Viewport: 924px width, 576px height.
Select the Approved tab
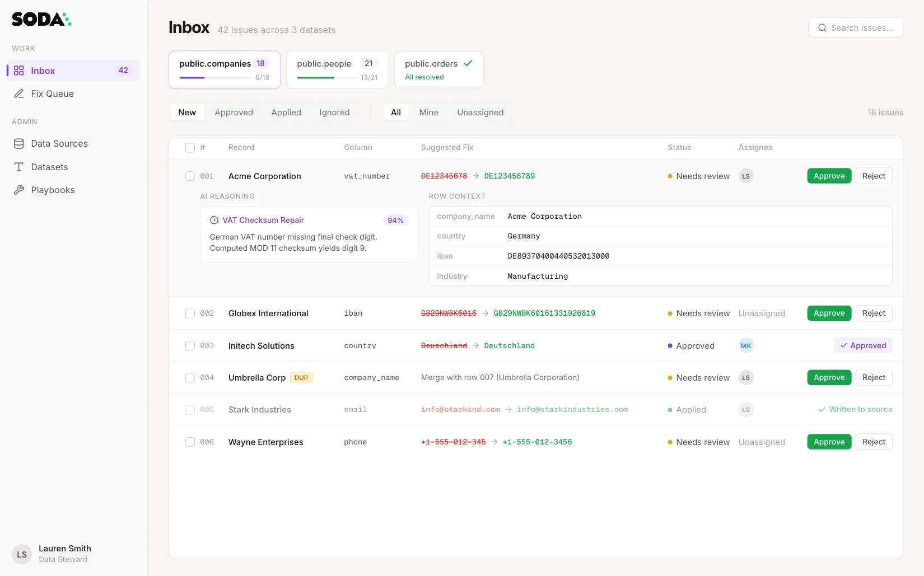pyautogui.click(x=234, y=112)
